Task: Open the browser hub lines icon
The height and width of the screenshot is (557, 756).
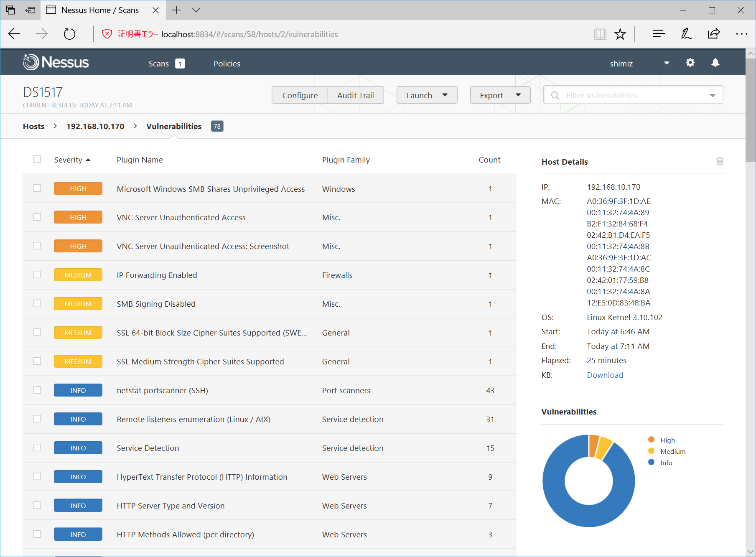Action: point(659,34)
